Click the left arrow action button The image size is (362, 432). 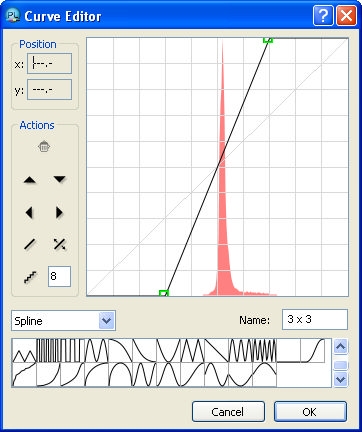coord(29,212)
